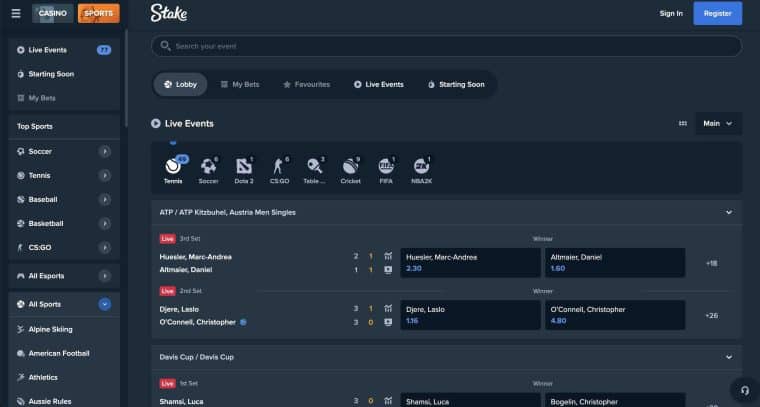Collapse the ATP Kitzbuhel section
760x407 pixels.
[x=728, y=212]
